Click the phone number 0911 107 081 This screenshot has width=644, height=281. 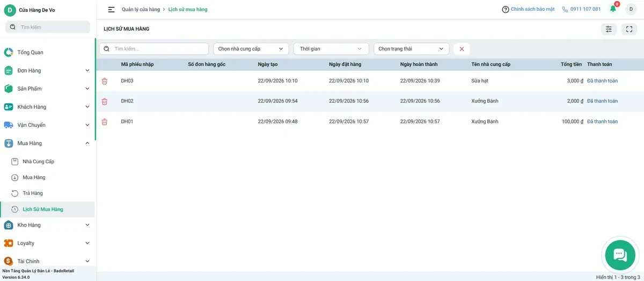tap(581, 9)
